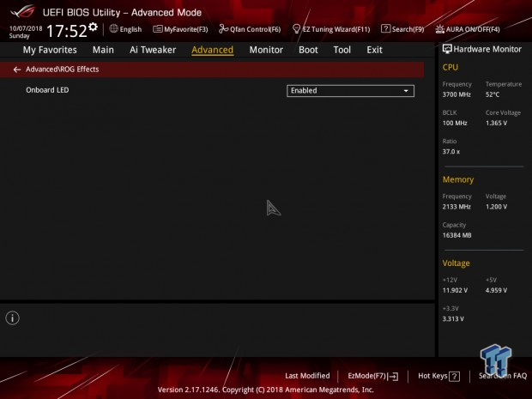Toggle AURA ON/OFF(F4)
The image size is (532, 399).
[468, 29]
